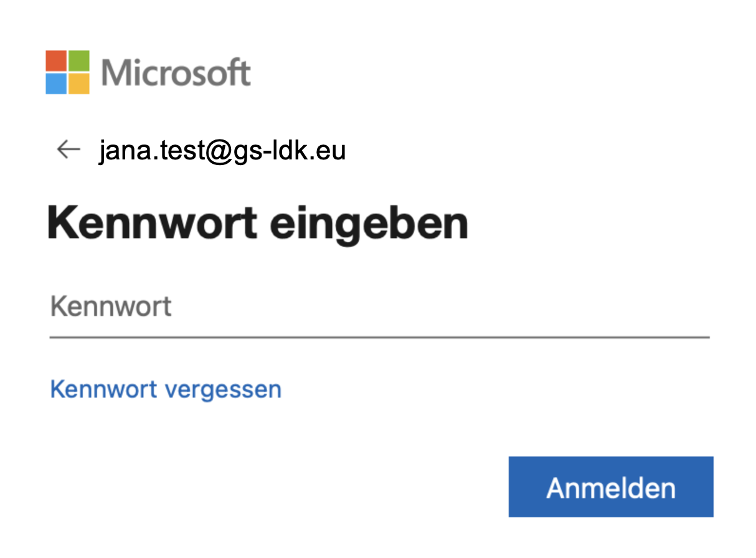Select the email shown beside back arrow

pyautogui.click(x=222, y=150)
